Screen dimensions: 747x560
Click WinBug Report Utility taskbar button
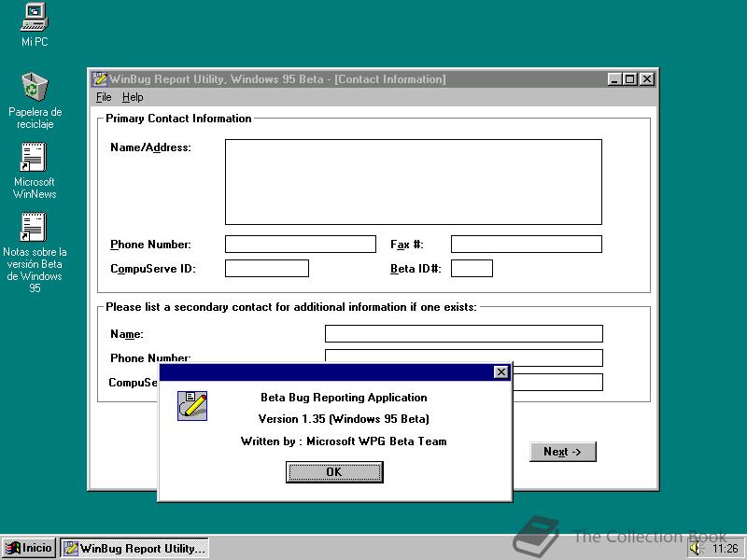(134, 549)
